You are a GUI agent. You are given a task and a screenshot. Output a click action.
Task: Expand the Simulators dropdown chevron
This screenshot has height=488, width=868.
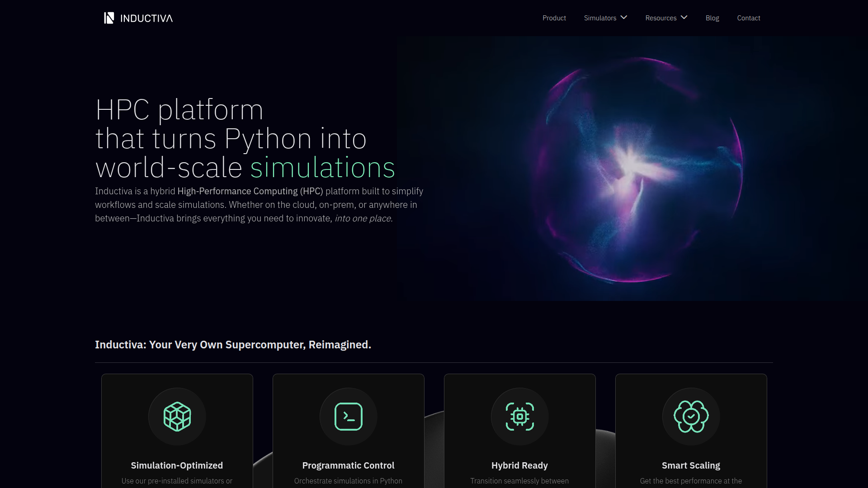click(x=624, y=18)
